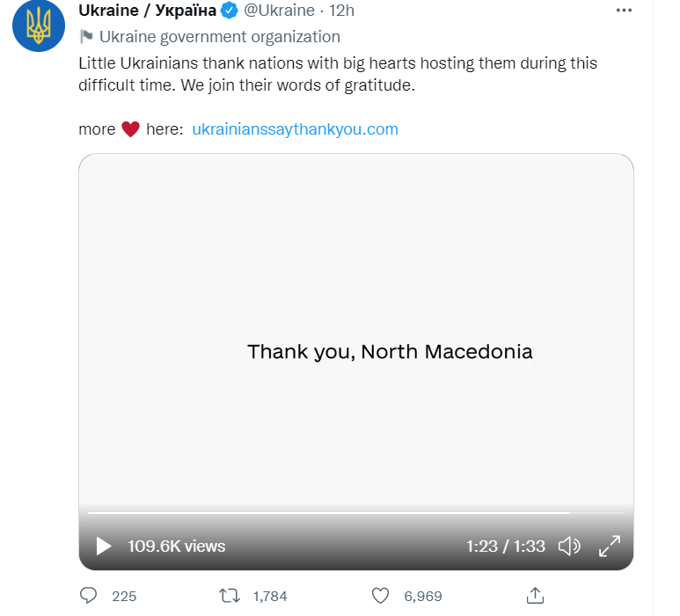Viewport: 680px width, 616px height.
Task: Expand the video to fullscreen
Action: (610, 546)
